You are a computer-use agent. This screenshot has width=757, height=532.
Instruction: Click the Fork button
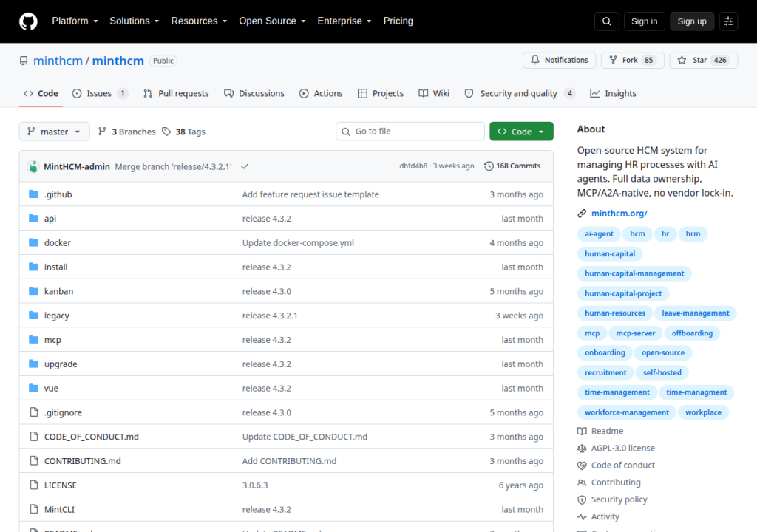point(633,60)
